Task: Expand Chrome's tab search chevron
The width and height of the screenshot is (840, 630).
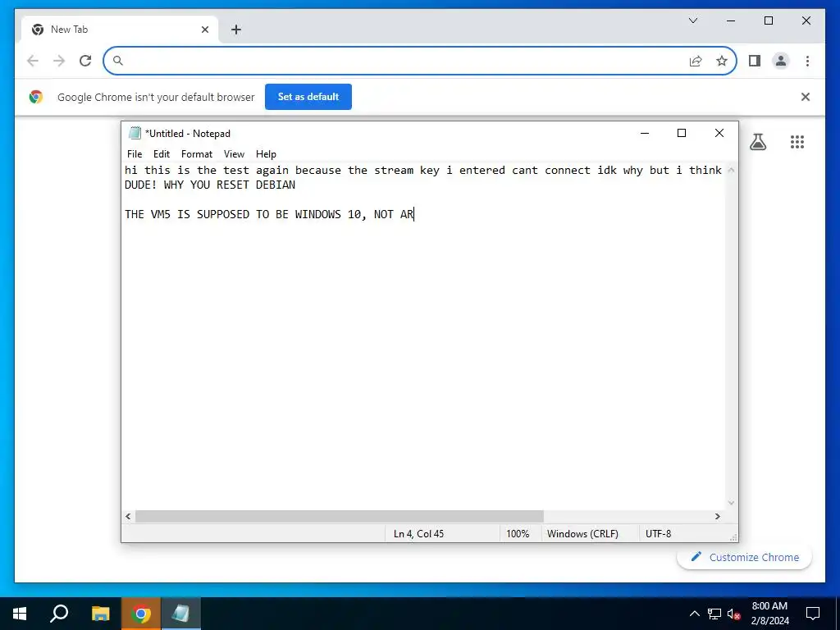Action: pyautogui.click(x=692, y=21)
